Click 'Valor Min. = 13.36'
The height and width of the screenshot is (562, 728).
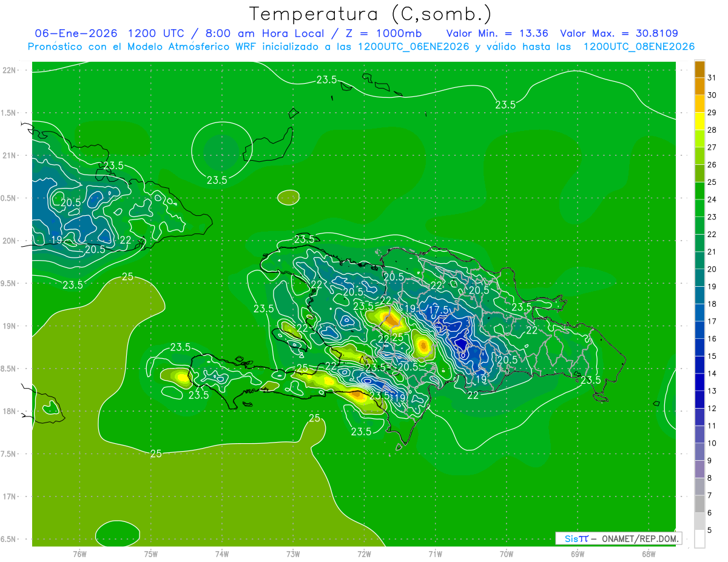coord(497,33)
